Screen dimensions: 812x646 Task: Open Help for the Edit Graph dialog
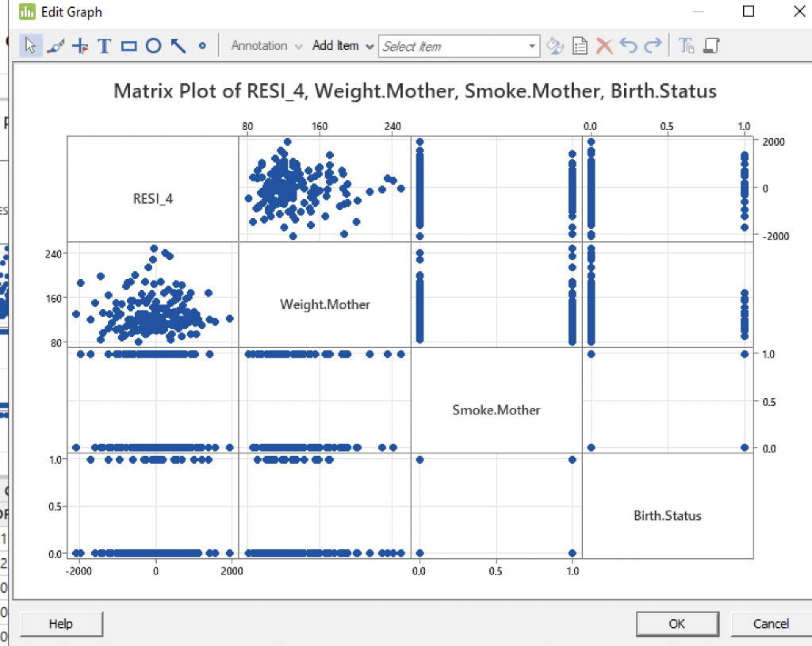point(60,624)
